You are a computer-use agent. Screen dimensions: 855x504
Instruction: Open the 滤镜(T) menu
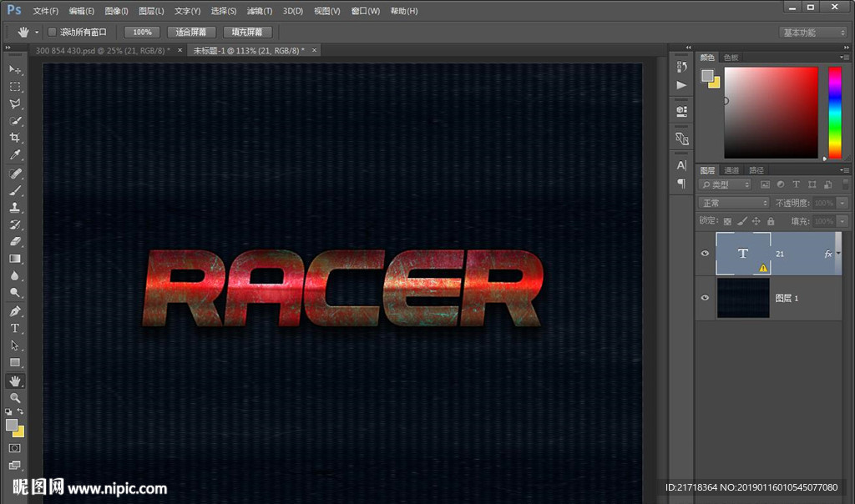tap(259, 12)
